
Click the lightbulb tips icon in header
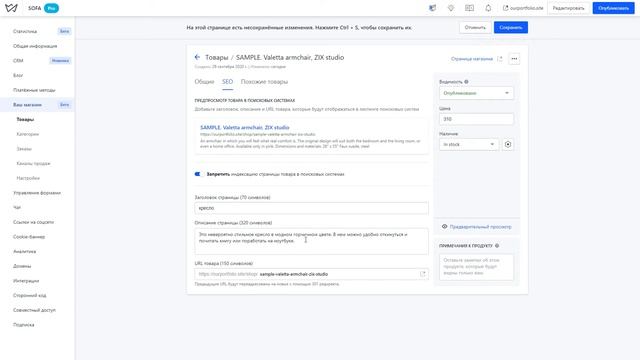[451, 8]
